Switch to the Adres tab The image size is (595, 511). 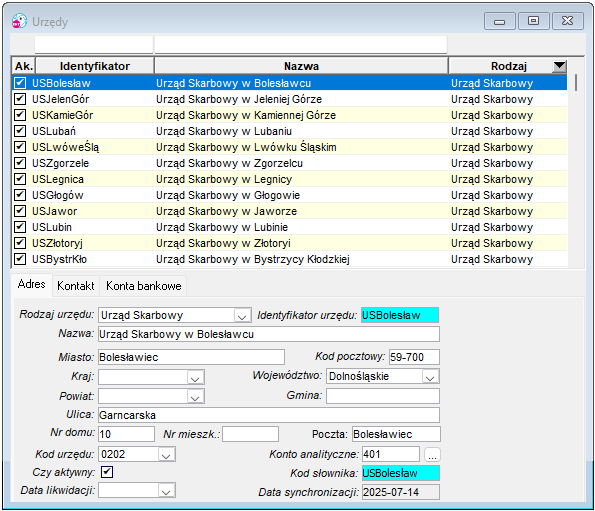tap(31, 284)
